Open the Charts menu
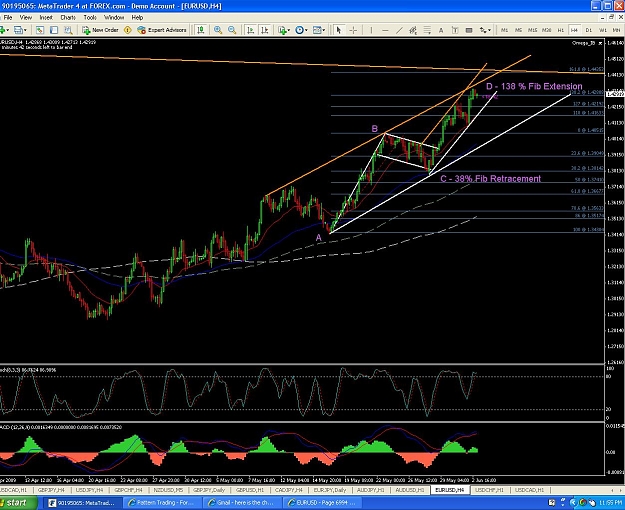Screen dimensions: 625x510 pos(68,18)
